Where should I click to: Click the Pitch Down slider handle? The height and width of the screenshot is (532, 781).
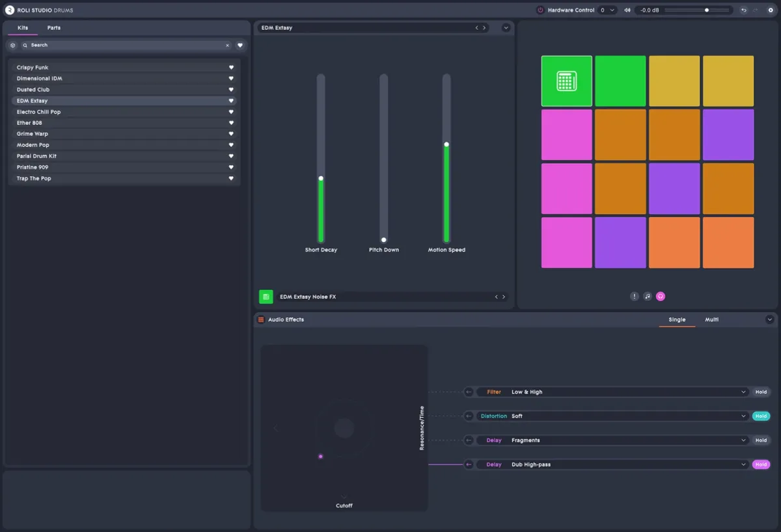pos(384,240)
